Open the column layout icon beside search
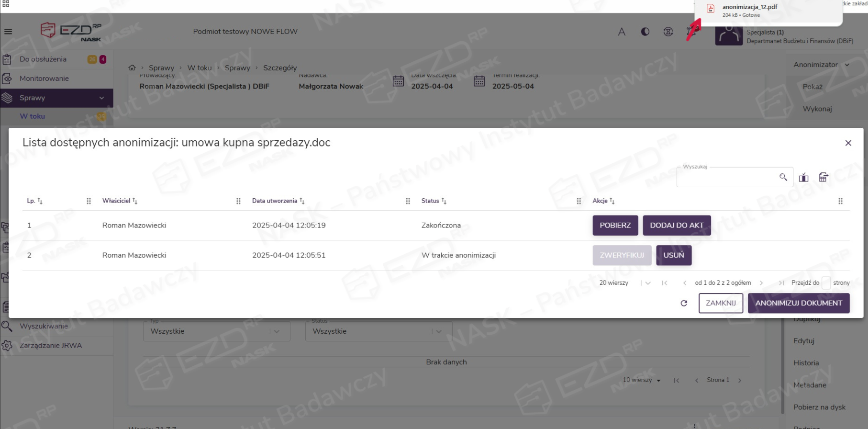 [x=803, y=178]
